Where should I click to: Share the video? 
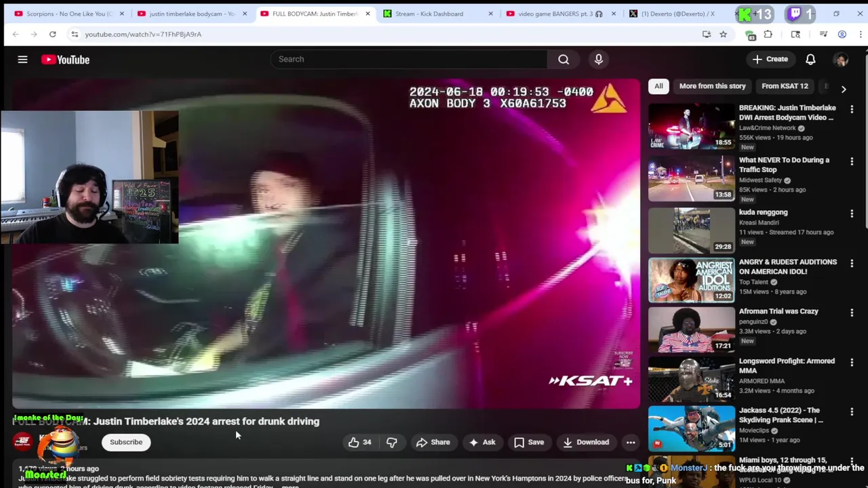(433, 442)
